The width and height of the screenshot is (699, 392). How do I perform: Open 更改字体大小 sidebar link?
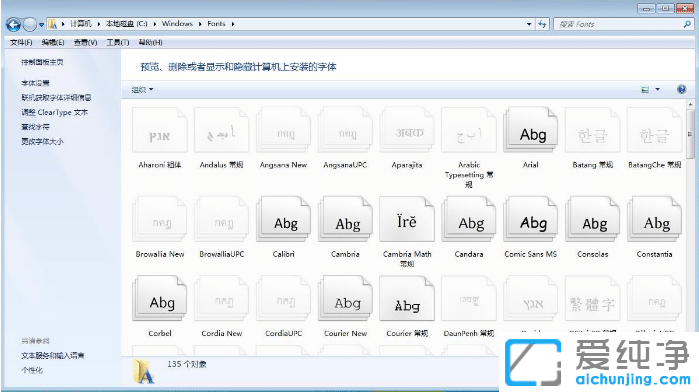tap(42, 141)
